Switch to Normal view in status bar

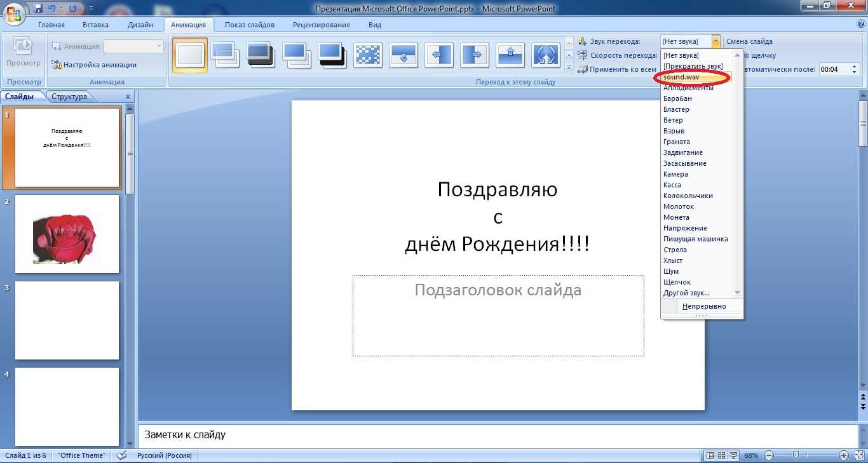coord(710,455)
